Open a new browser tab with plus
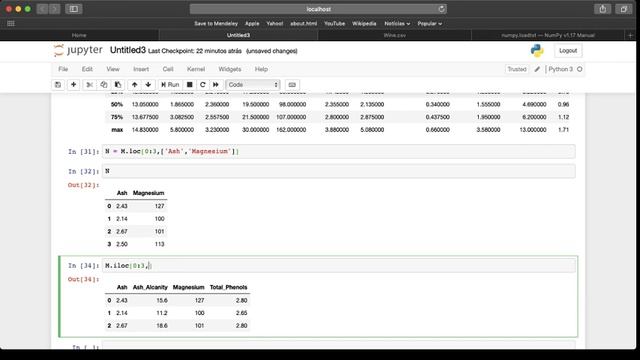Viewport: 640px width, 360px height. 630,36
